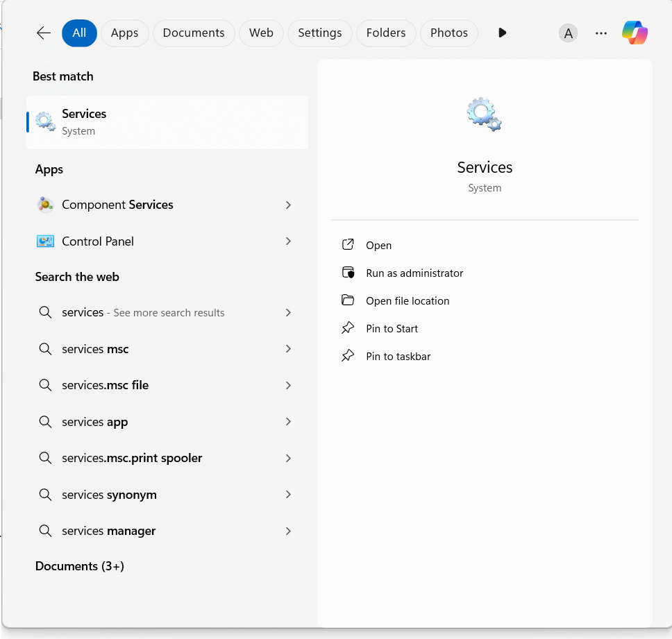Switch to the Apps filter tab

click(124, 33)
